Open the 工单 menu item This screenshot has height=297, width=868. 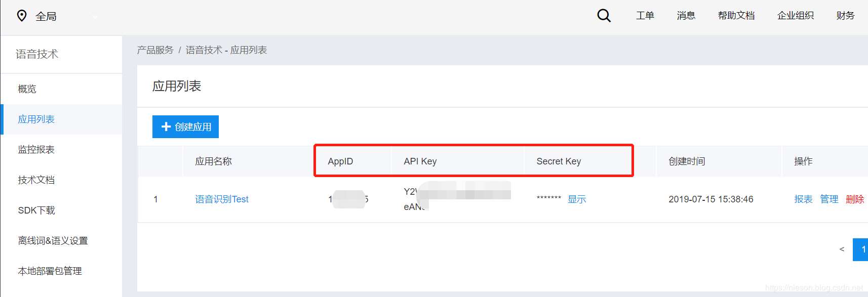645,16
